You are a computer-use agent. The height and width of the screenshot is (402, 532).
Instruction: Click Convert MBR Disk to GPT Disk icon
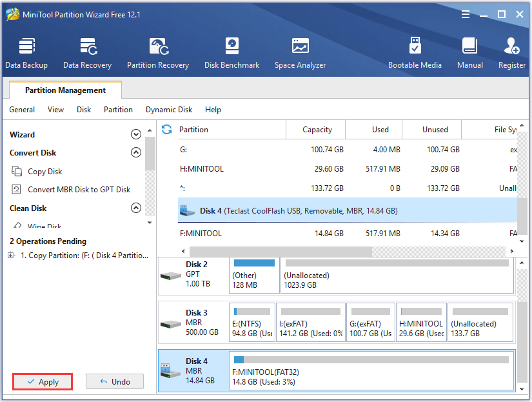pyautogui.click(x=16, y=189)
